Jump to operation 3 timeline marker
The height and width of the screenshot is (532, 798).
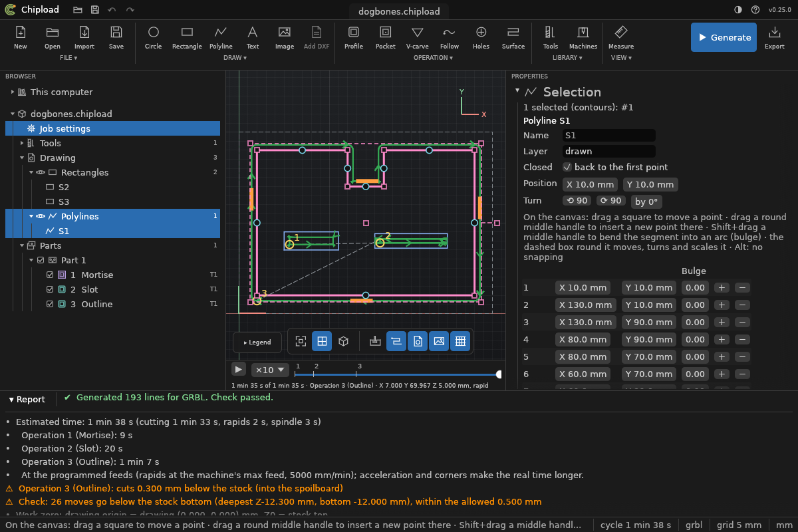360,366
